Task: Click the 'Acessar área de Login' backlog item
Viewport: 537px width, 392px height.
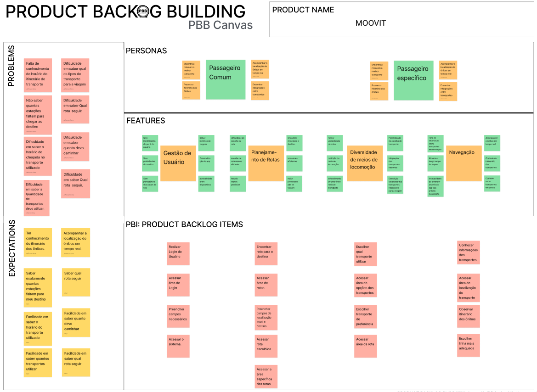Action: pyautogui.click(x=178, y=285)
